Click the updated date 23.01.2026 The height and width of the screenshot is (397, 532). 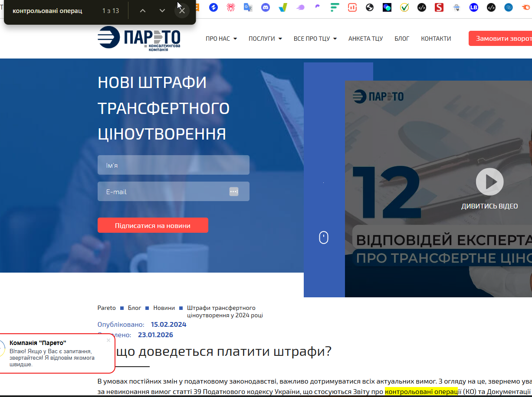pos(155,335)
